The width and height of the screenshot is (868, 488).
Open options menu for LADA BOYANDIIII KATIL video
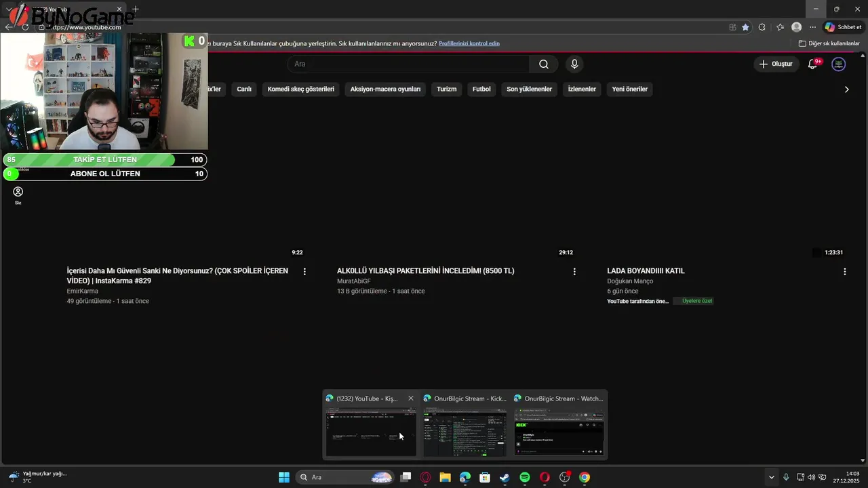coord(845,271)
